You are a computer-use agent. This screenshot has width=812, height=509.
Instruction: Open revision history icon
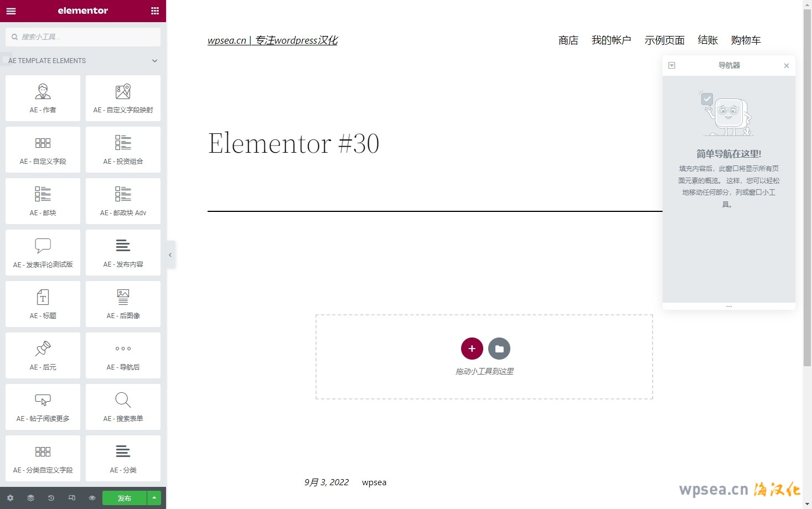click(51, 498)
